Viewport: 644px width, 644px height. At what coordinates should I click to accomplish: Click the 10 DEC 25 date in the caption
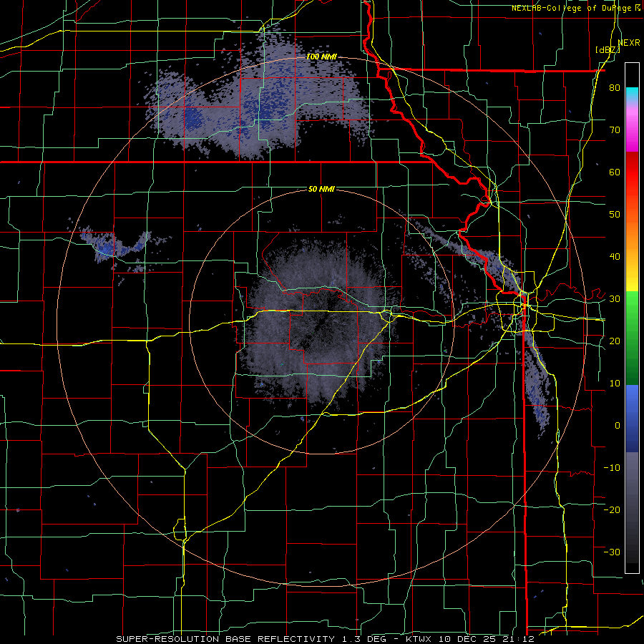point(468,639)
